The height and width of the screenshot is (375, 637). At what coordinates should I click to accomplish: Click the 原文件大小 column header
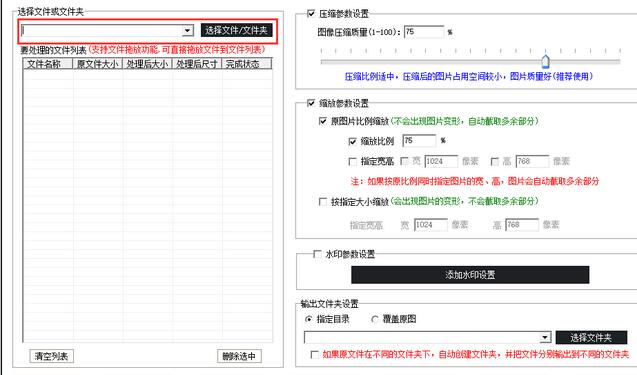pos(98,64)
